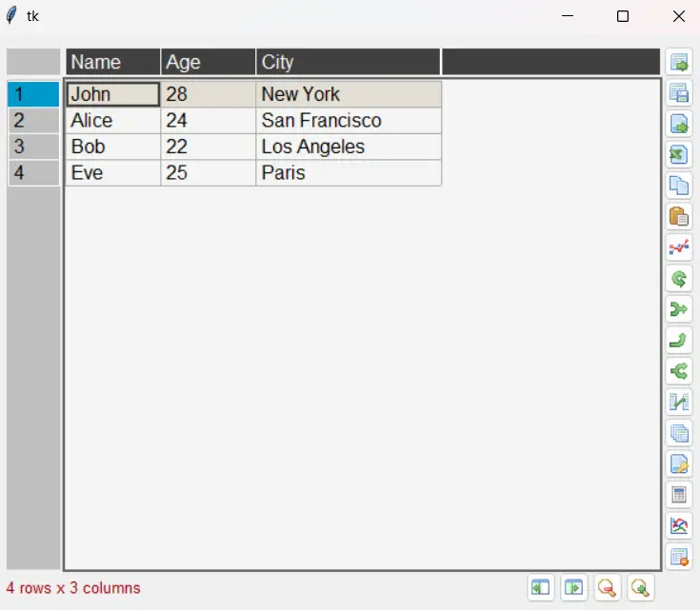
Task: Click the San Francisco city cell
Action: point(349,121)
